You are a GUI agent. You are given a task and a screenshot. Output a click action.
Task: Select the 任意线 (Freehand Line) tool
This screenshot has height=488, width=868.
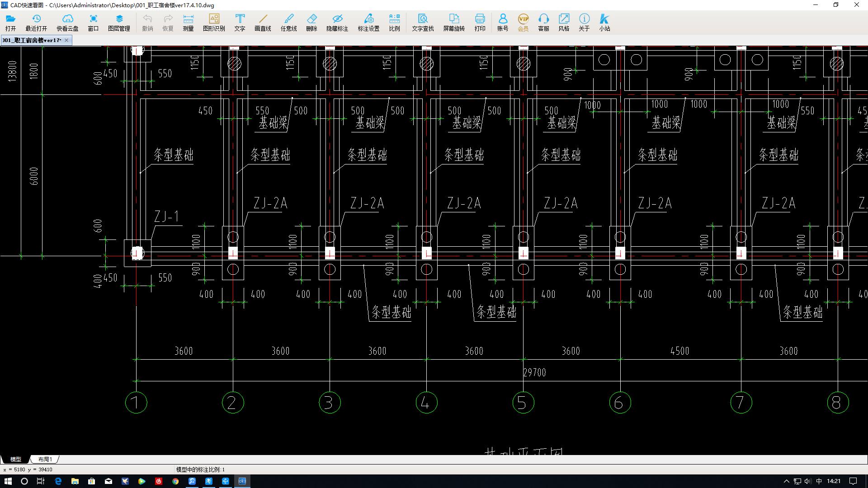tap(287, 22)
